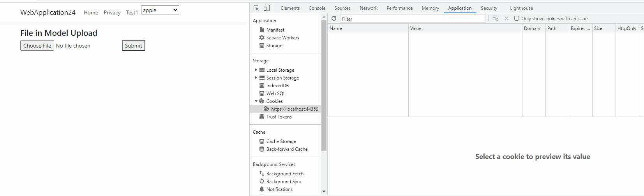
Task: Toggle the device toolbar icon
Action: [266, 8]
